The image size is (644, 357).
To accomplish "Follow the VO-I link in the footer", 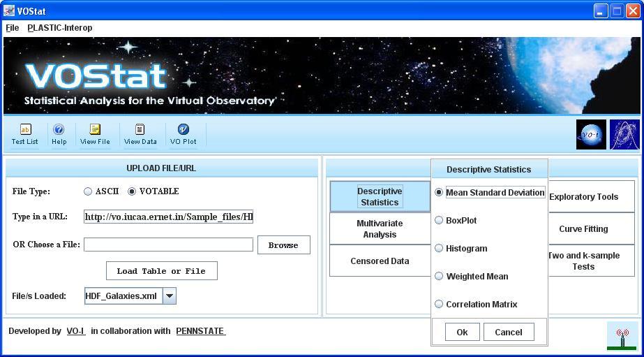I will tap(76, 331).
